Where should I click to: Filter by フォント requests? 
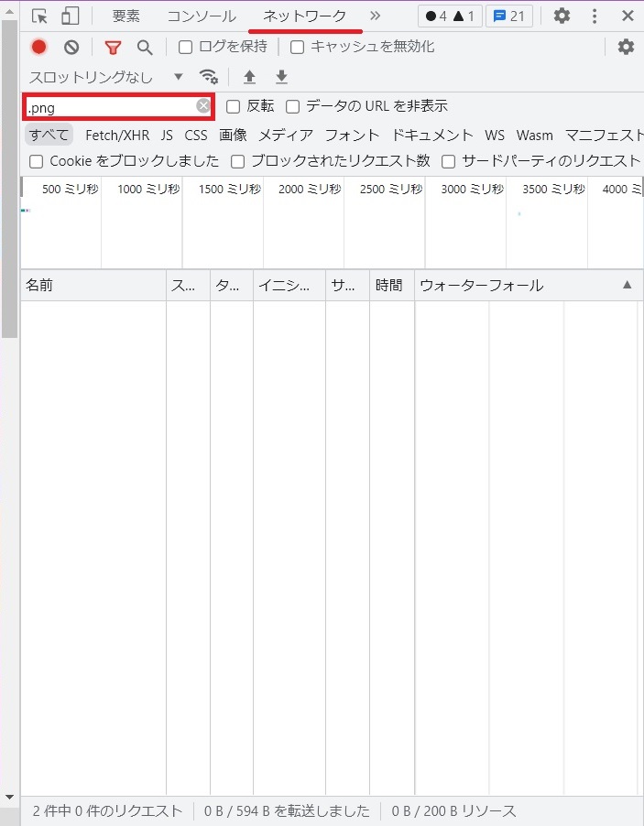click(x=352, y=136)
